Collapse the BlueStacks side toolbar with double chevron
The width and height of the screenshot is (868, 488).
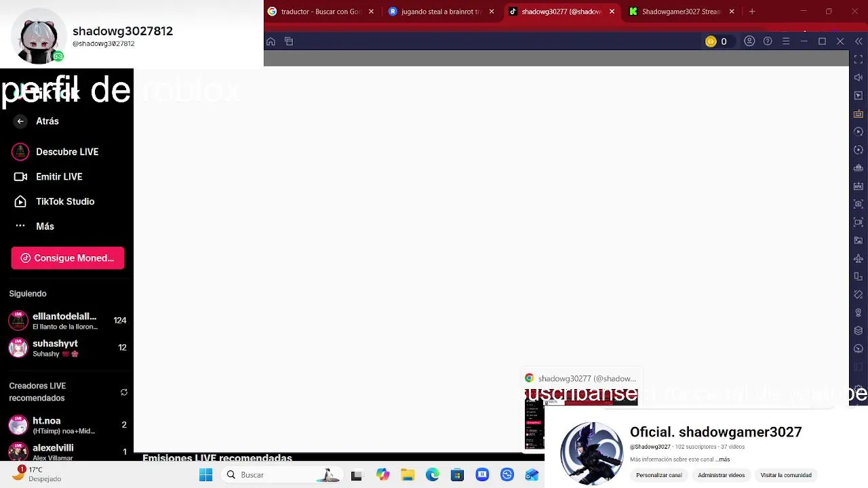pyautogui.click(x=859, y=41)
